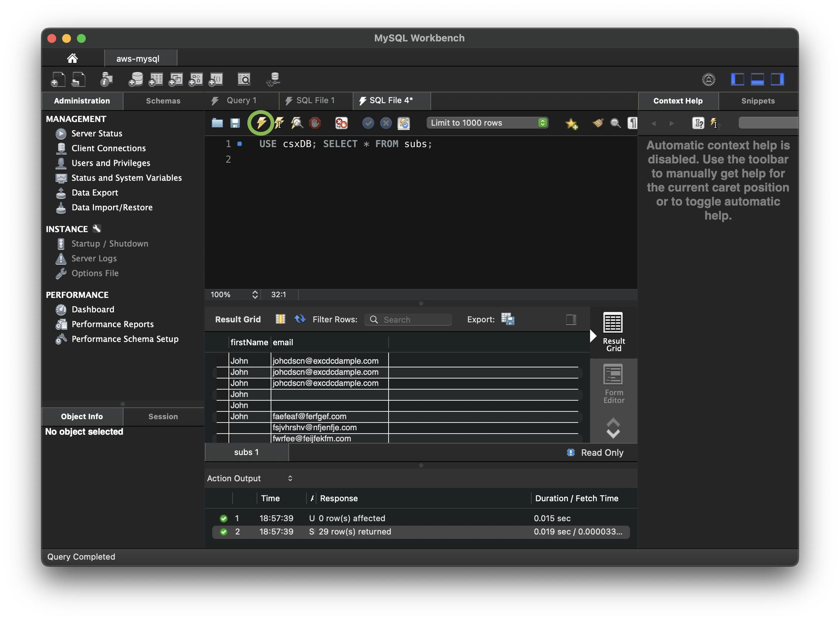The image size is (840, 621).
Task: Create a new schema icon
Action: point(136,79)
